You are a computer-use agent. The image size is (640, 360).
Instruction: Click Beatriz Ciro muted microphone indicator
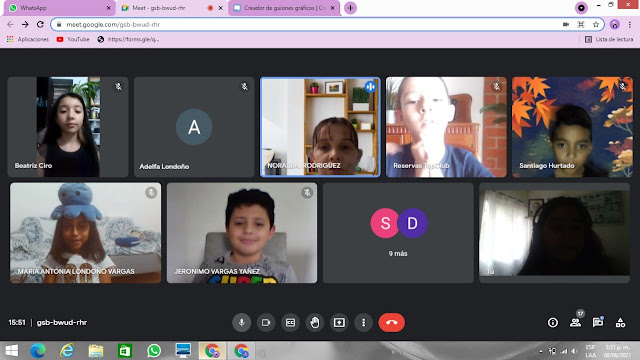(118, 87)
